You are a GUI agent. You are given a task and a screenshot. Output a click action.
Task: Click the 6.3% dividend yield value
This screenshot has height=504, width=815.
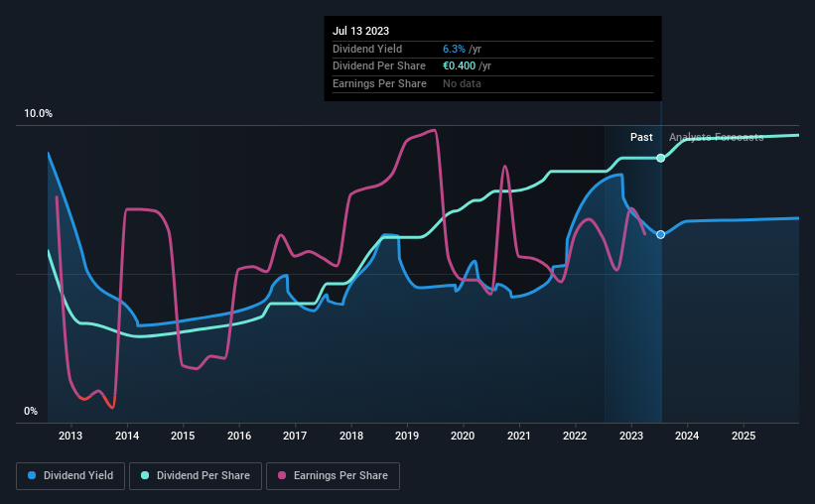[x=454, y=49]
